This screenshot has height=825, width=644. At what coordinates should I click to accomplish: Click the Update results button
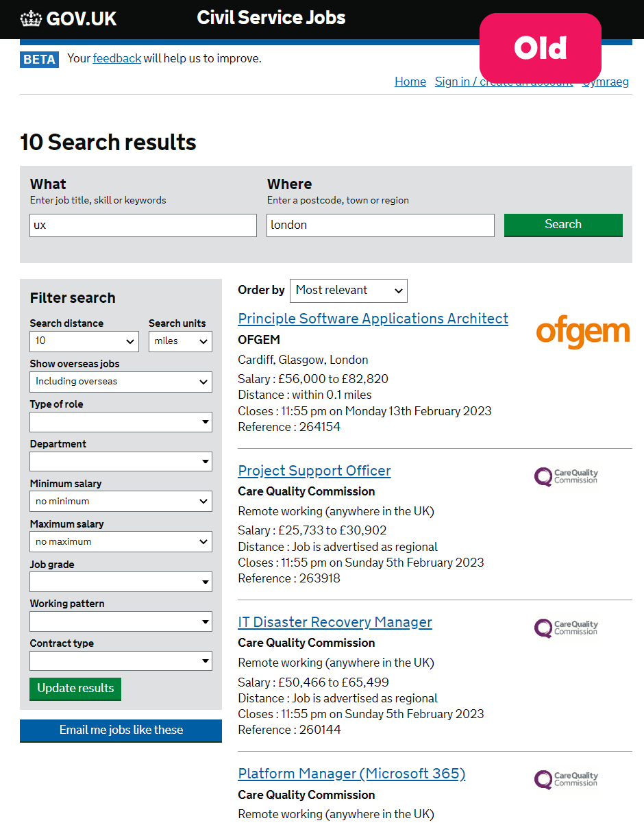click(x=75, y=689)
